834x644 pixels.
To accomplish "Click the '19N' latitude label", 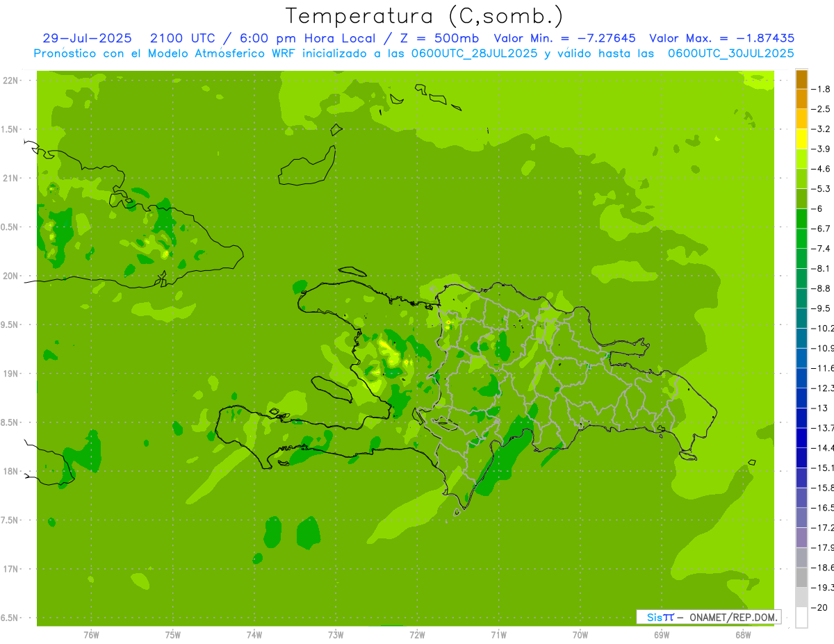I will tap(10, 374).
